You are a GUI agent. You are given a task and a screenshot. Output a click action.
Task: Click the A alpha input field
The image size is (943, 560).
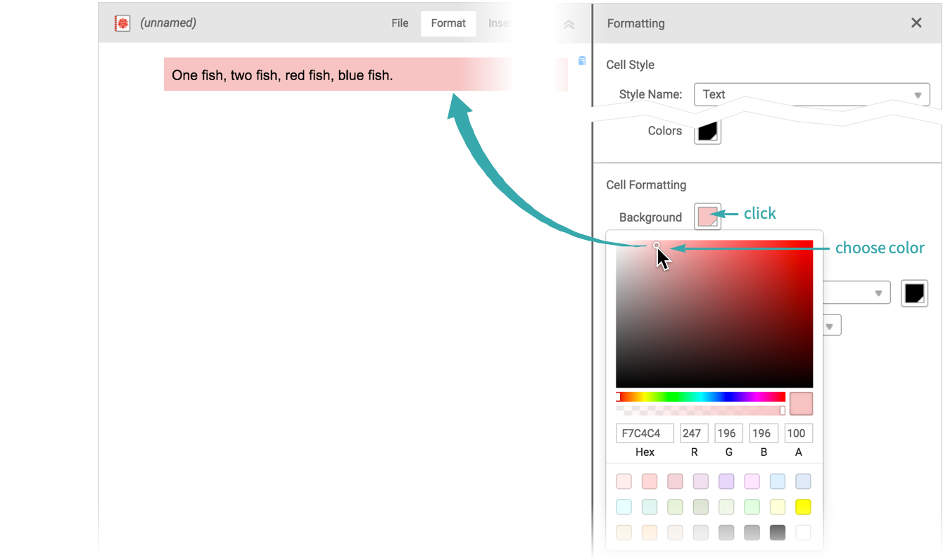tap(798, 433)
